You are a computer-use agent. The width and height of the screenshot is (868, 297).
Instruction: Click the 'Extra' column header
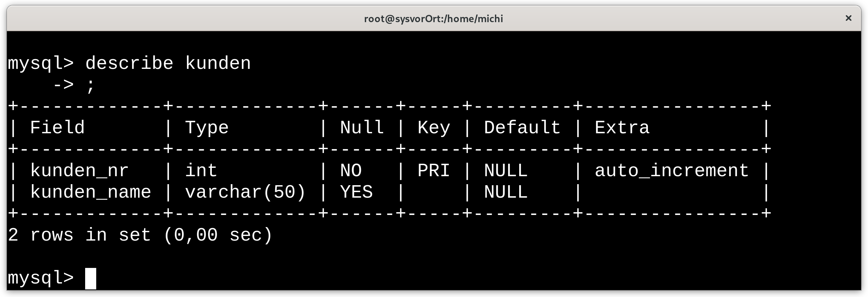pos(622,128)
